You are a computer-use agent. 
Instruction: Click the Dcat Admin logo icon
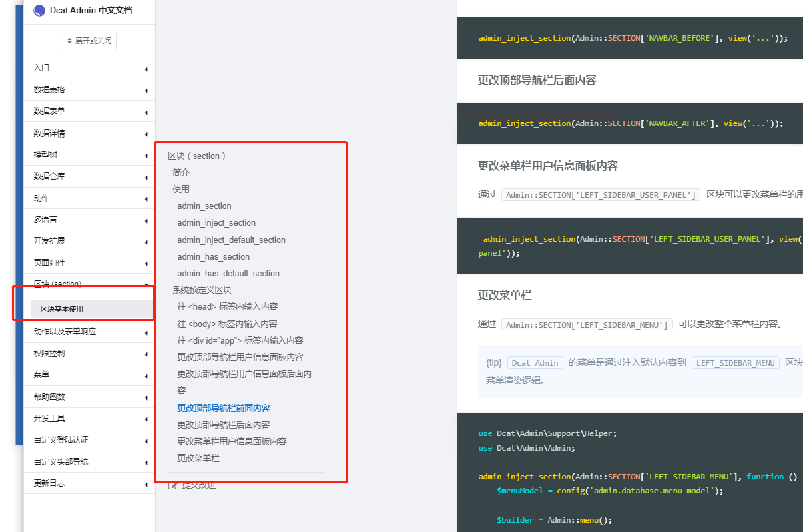39,11
